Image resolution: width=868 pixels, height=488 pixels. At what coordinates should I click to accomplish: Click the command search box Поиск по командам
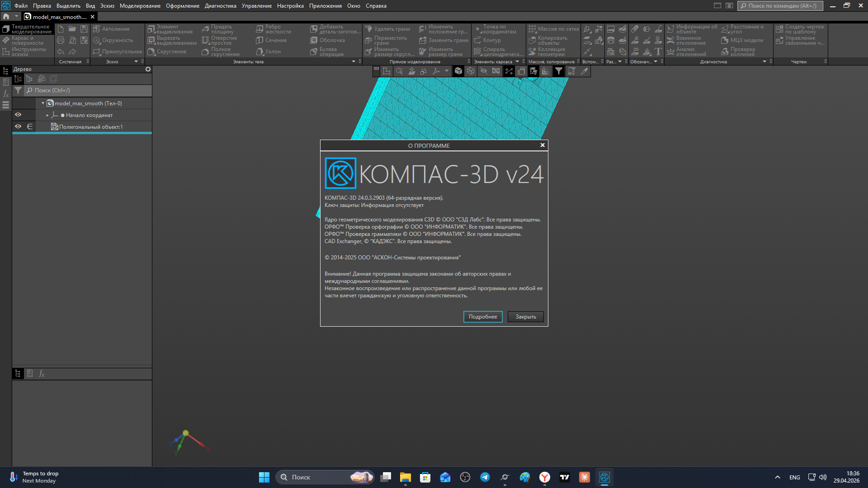(780, 6)
